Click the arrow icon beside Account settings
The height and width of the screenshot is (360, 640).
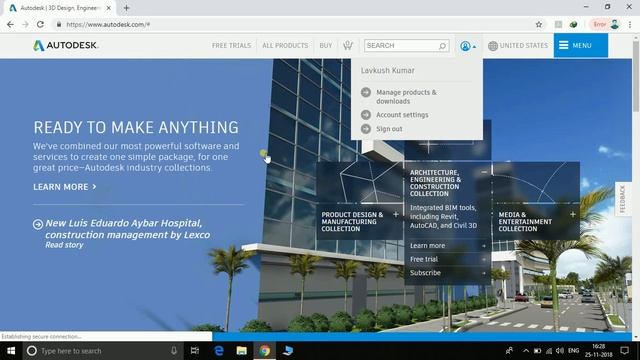point(366,115)
